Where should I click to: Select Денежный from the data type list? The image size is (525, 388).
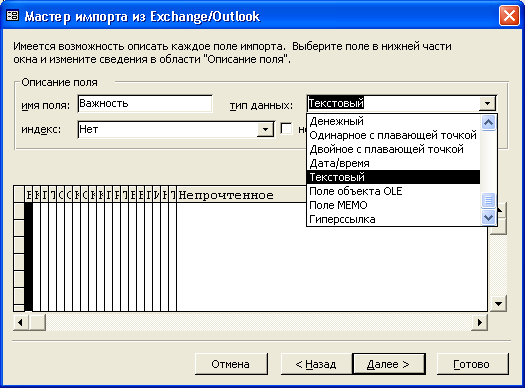coord(336,121)
